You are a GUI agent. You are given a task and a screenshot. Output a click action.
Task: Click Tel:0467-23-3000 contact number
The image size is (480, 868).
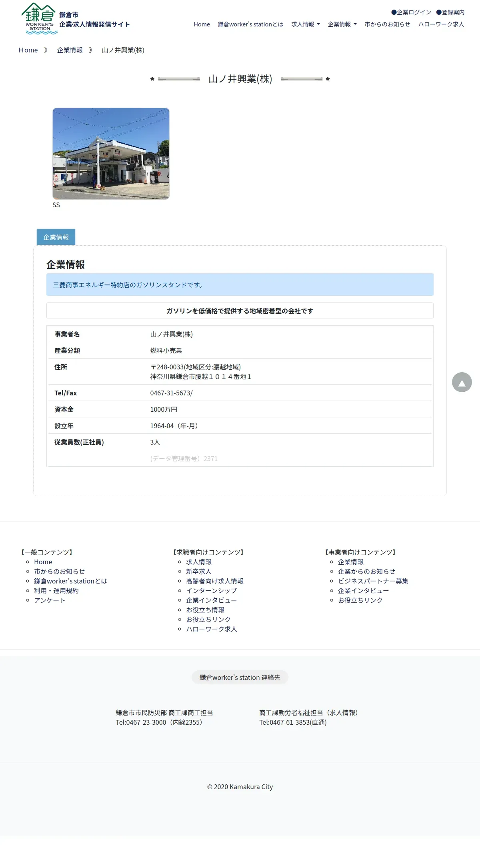[160, 722]
